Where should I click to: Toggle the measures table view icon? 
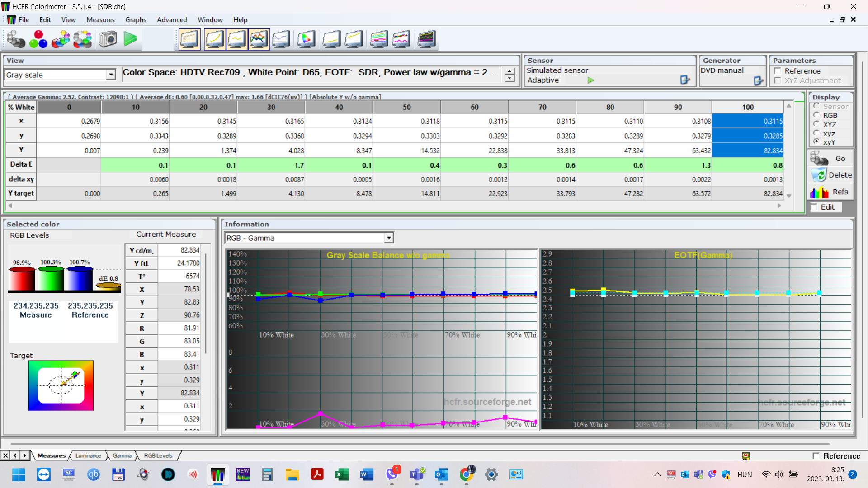[x=189, y=39]
